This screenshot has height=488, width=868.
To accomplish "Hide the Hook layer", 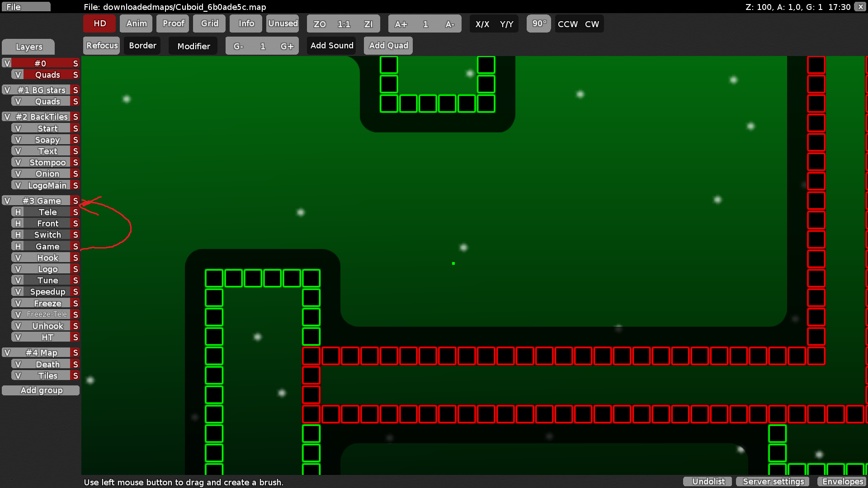I will tap(18, 258).
